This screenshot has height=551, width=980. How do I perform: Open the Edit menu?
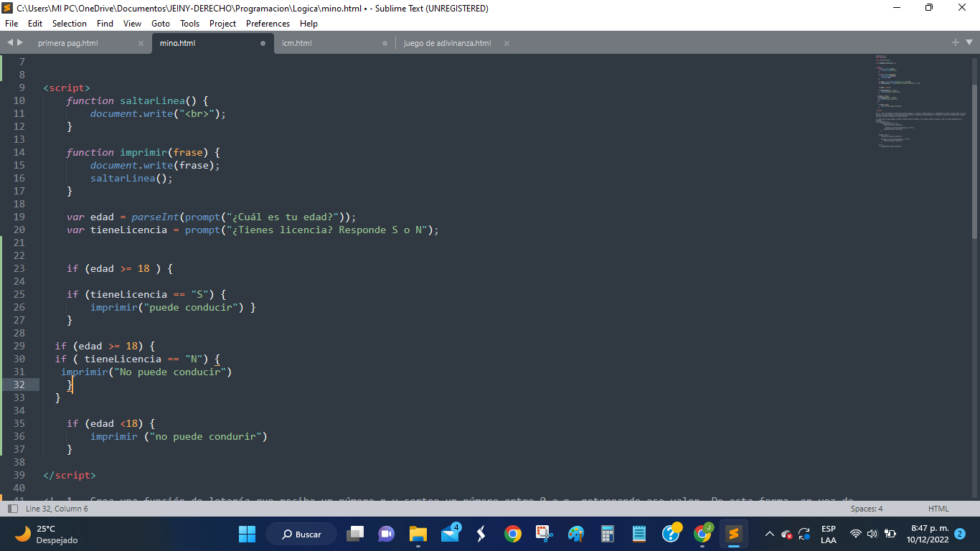[35, 24]
